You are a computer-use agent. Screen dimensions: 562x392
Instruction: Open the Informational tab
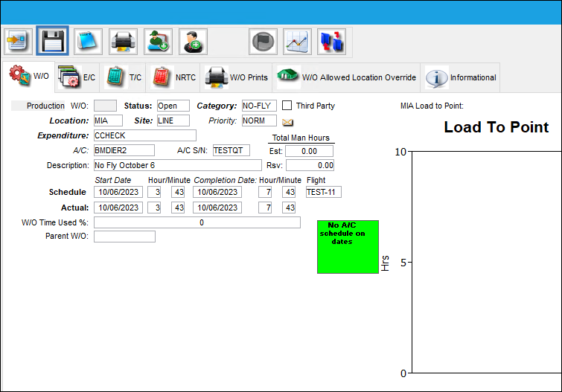click(460, 77)
